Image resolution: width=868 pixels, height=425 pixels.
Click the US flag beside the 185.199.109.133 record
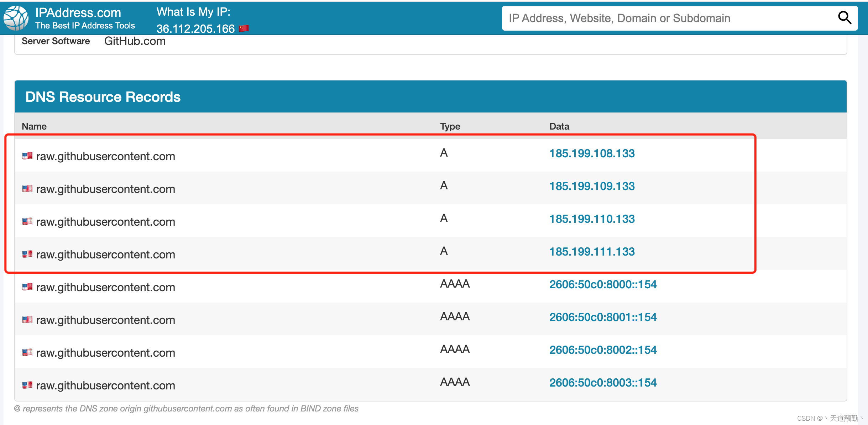[27, 189]
